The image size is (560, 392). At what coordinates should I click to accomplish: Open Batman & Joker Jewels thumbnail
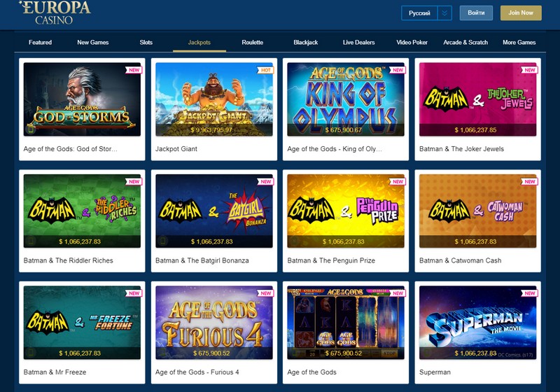click(x=478, y=99)
